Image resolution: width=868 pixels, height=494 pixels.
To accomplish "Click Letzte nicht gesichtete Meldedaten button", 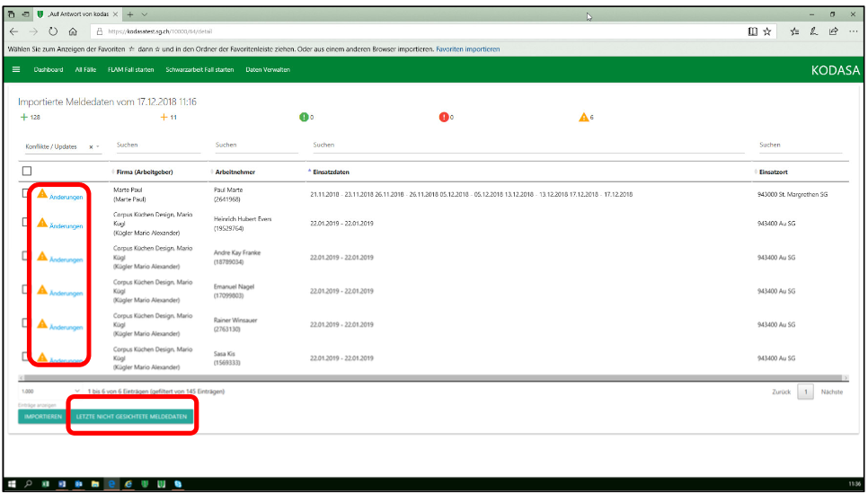I will (x=131, y=418).
